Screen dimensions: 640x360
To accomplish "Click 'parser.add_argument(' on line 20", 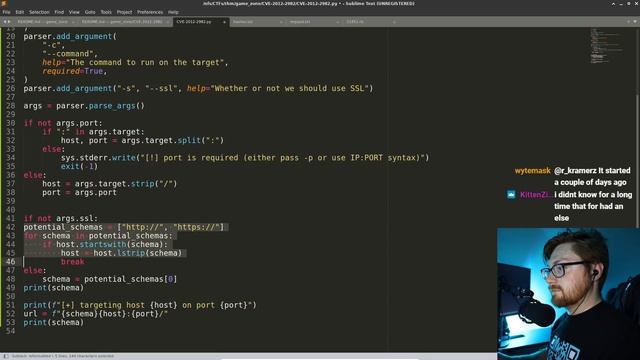I will (x=70, y=36).
